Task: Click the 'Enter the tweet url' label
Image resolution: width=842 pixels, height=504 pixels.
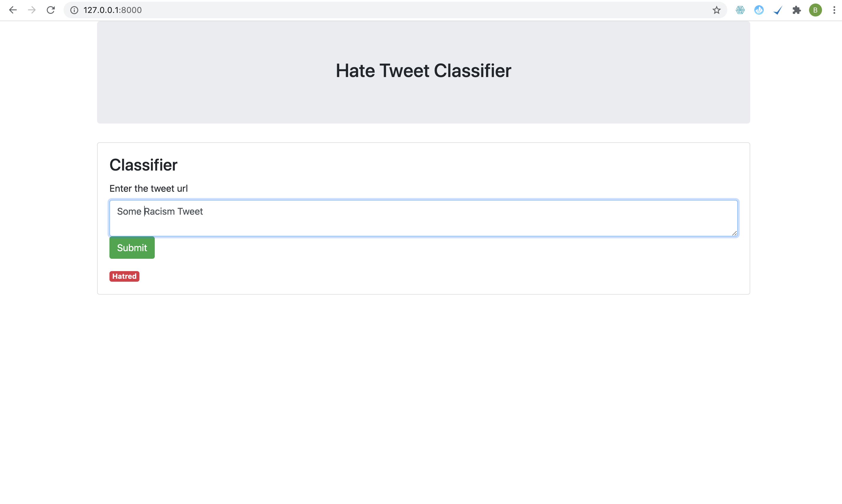Action: [149, 188]
